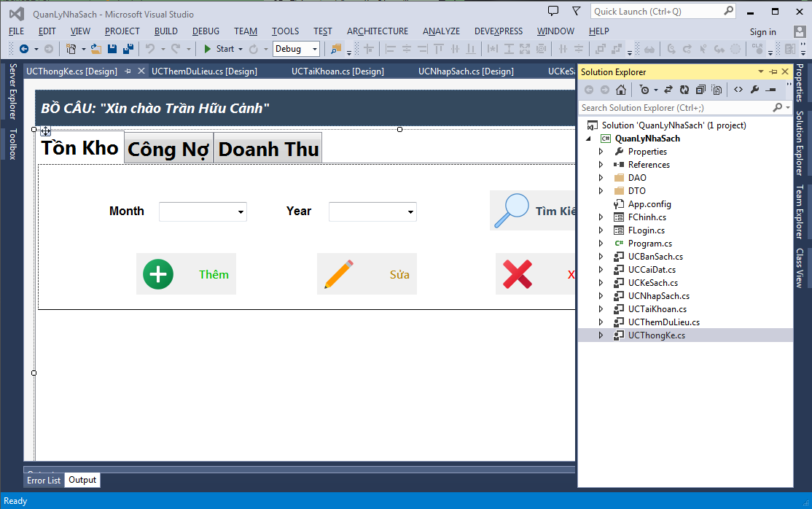Image resolution: width=812 pixels, height=509 pixels.
Task: Refresh the Solution Explorer
Action: pyautogui.click(x=684, y=89)
